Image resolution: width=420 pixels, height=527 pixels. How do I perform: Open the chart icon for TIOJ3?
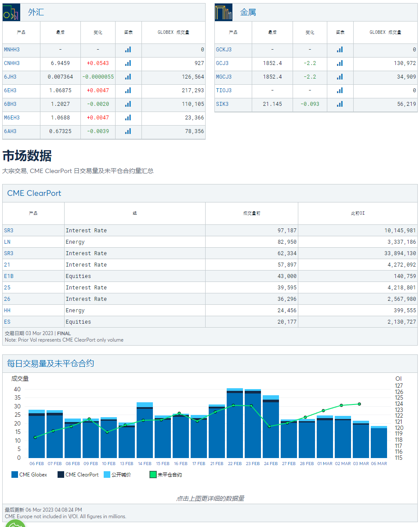click(x=340, y=90)
